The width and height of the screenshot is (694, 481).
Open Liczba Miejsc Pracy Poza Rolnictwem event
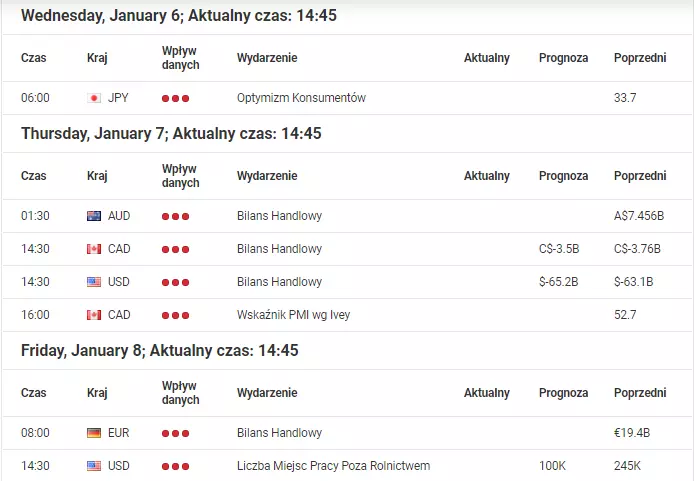[333, 466]
